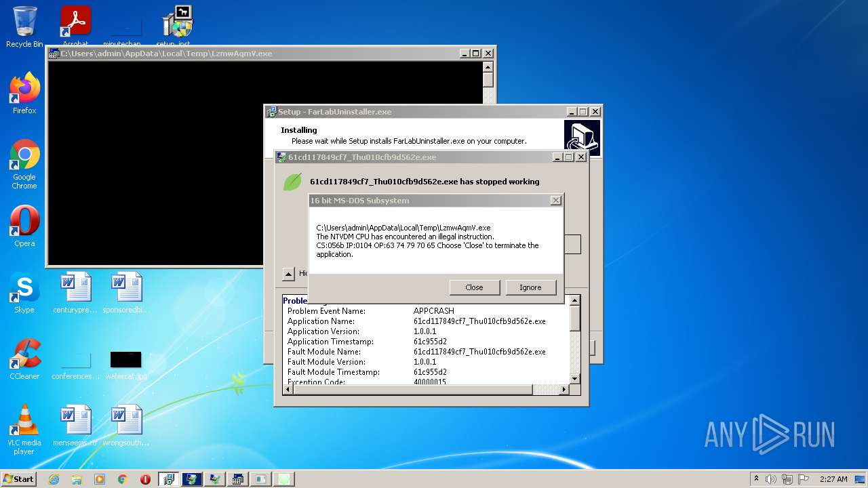Click the network tray icon
Viewport: 868px width, 488px height.
(x=788, y=479)
